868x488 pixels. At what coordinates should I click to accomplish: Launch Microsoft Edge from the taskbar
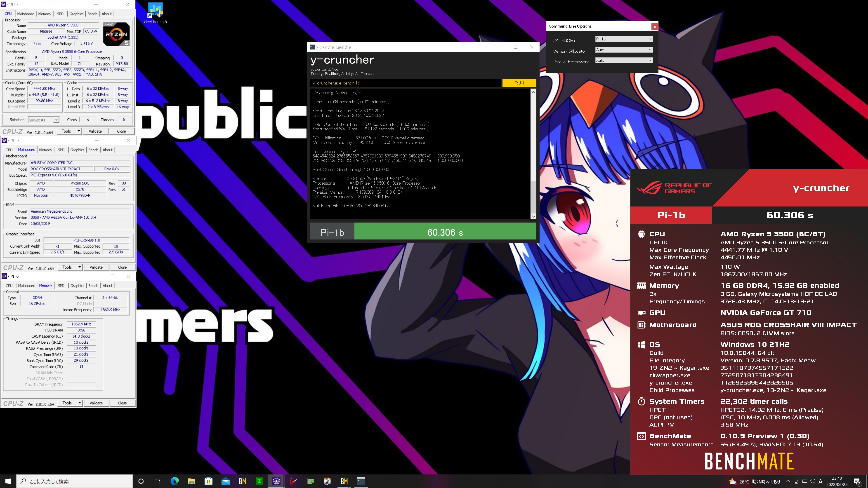175,481
